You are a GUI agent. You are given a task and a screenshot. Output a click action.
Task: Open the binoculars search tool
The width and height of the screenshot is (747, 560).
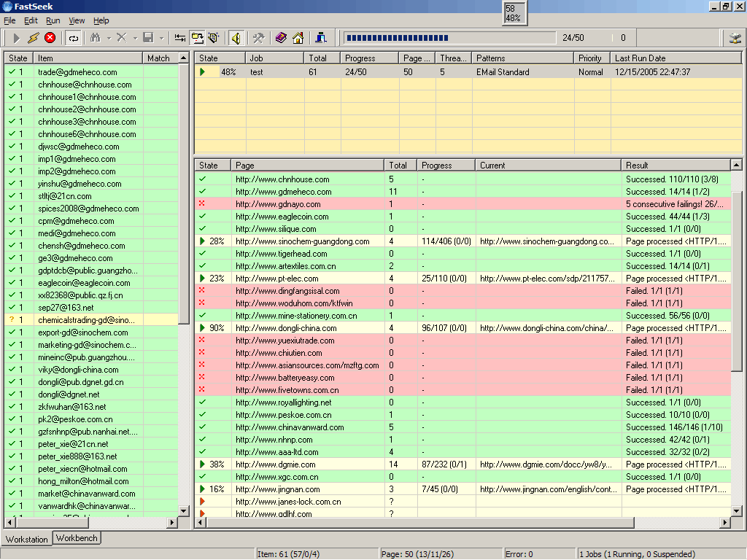[x=96, y=37]
